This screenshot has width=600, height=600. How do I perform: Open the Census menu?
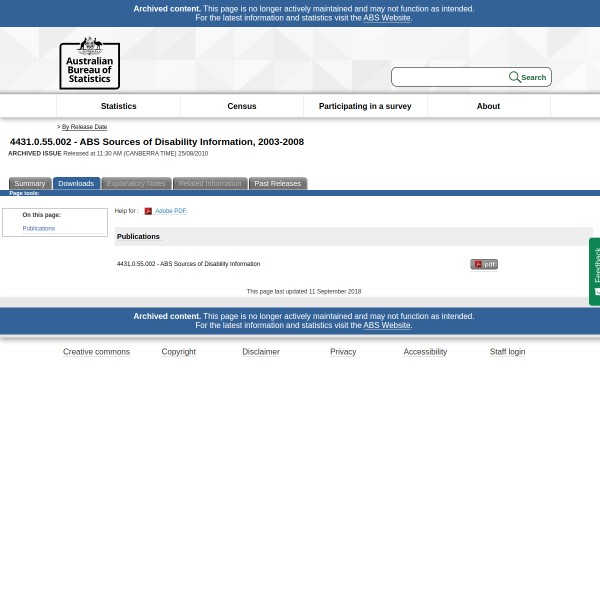pyautogui.click(x=241, y=106)
